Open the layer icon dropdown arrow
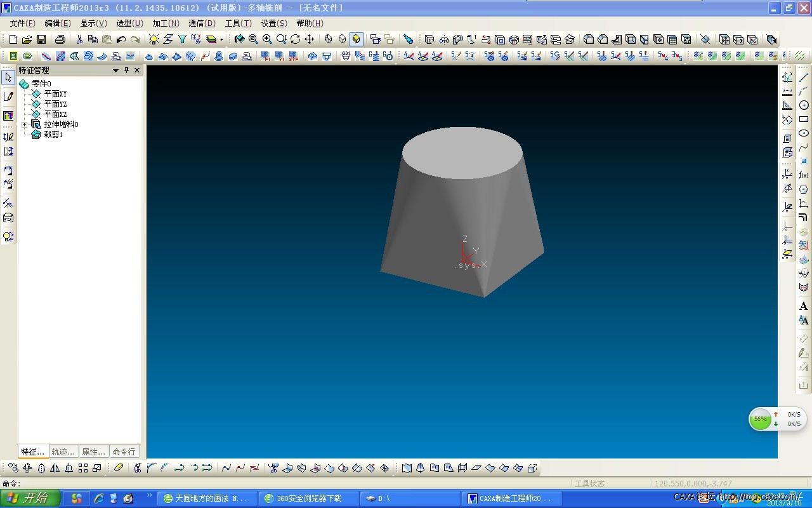This screenshot has width=812, height=508. point(221,39)
